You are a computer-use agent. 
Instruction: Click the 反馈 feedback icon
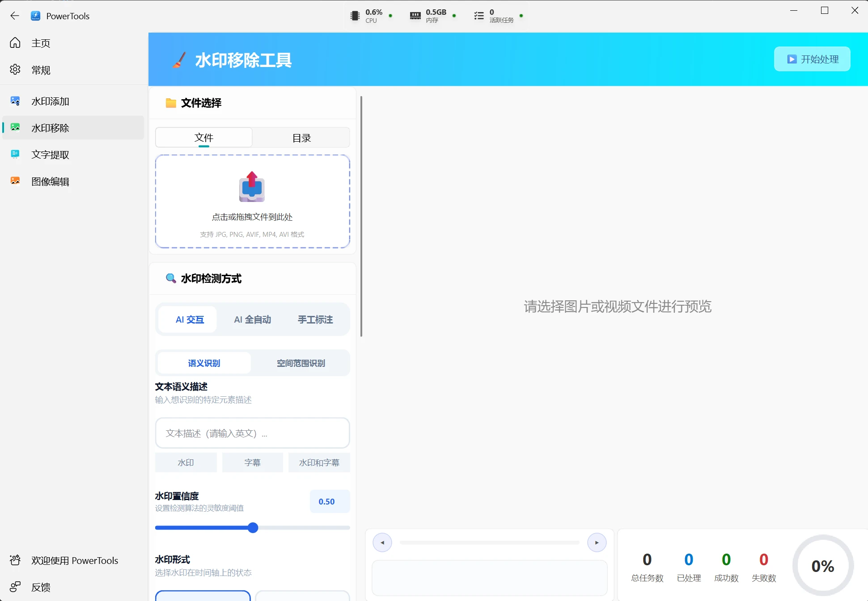coord(15,587)
